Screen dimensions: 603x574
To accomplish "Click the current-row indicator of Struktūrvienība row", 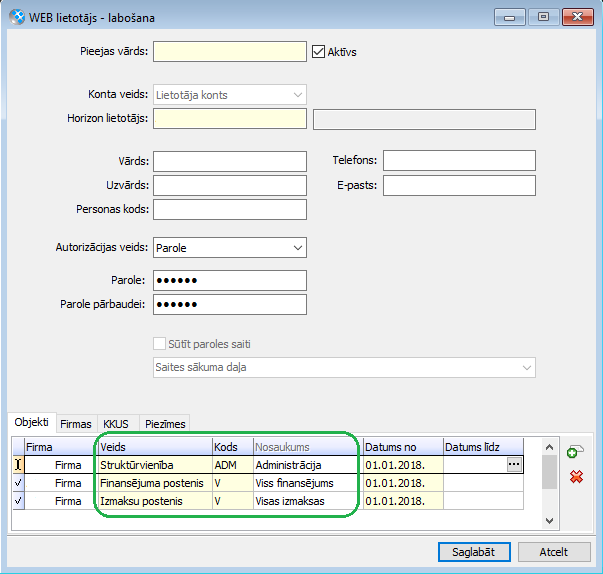I will (x=18, y=465).
